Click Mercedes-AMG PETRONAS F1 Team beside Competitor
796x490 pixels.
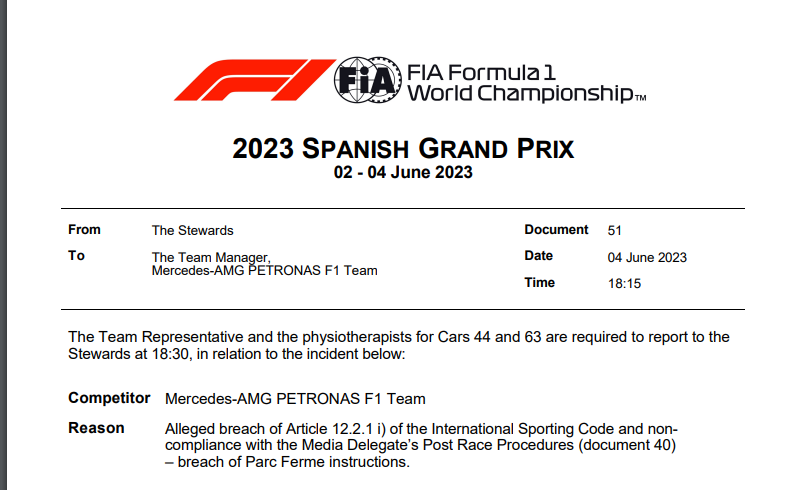pos(295,399)
